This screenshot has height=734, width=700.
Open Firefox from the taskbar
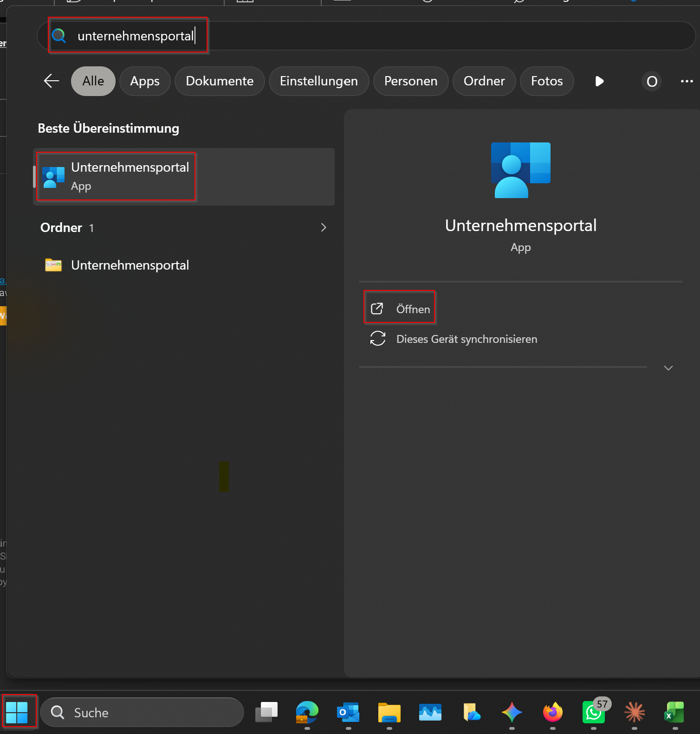pos(553,712)
